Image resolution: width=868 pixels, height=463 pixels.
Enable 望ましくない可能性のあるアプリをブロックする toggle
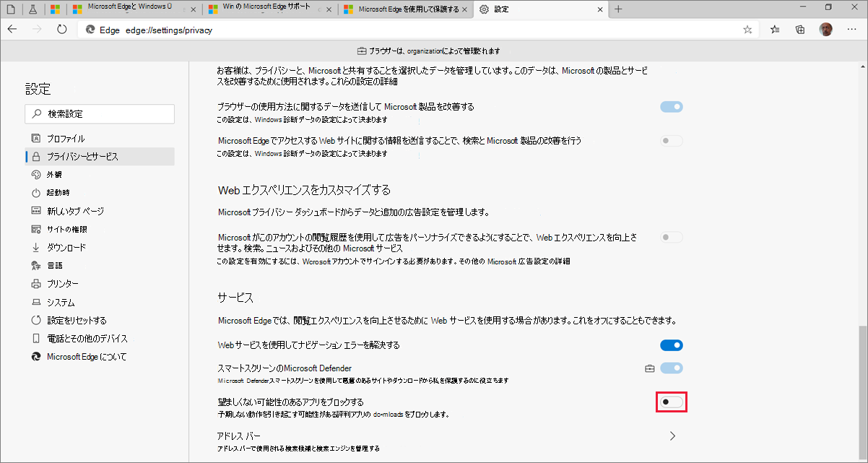click(672, 402)
